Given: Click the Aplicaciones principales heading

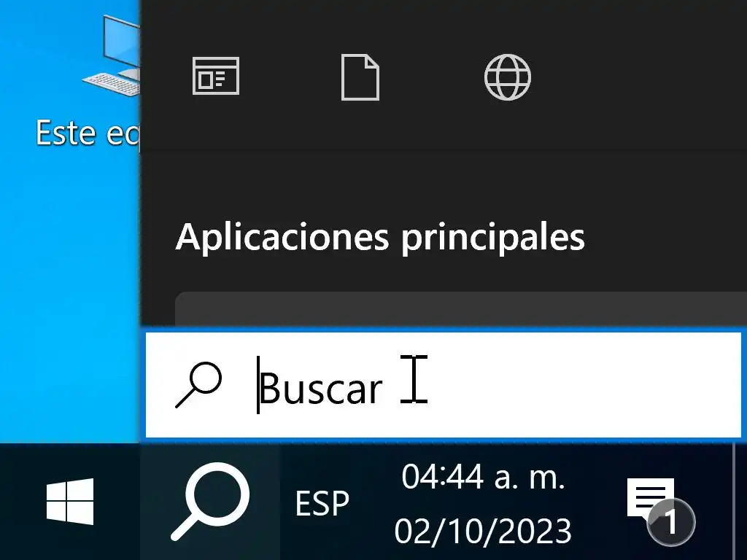Looking at the screenshot, I should [380, 237].
